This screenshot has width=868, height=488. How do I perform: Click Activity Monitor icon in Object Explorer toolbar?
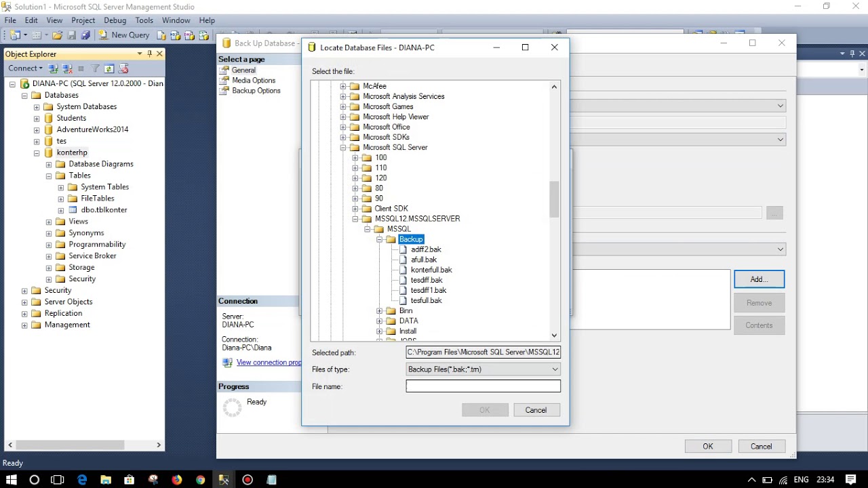(123, 68)
